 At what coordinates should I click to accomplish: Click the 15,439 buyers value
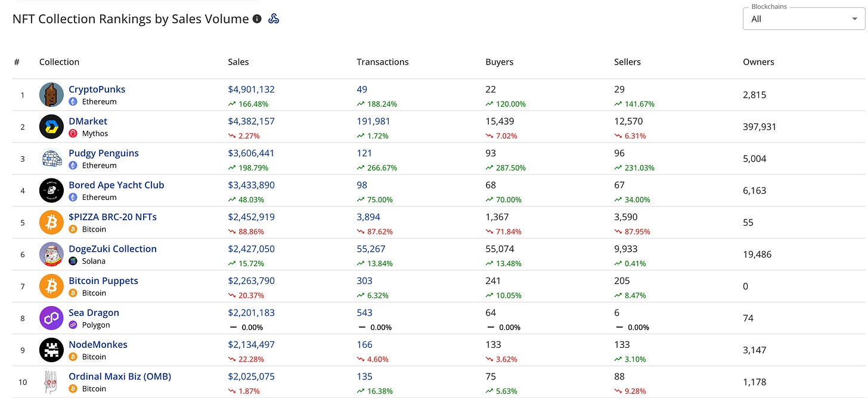[x=500, y=121]
